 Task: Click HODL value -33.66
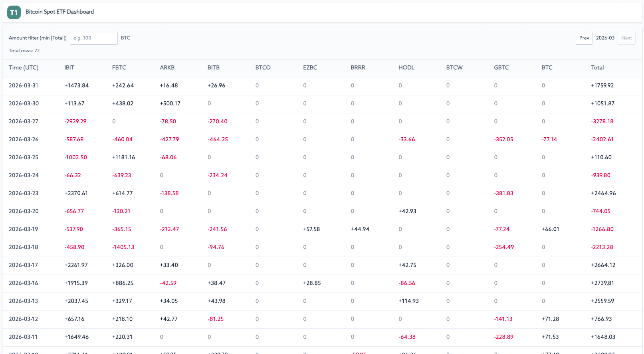(407, 140)
